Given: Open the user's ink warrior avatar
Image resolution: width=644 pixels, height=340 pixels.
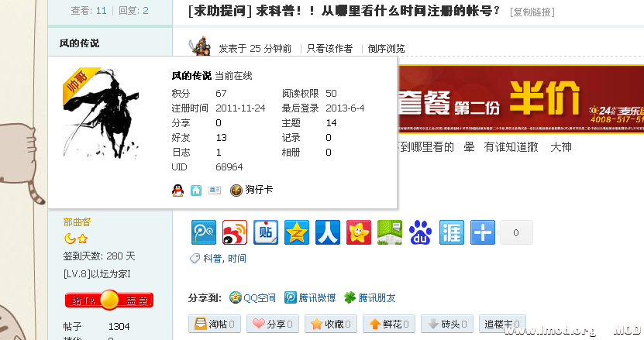Looking at the screenshot, I should click(x=101, y=113).
